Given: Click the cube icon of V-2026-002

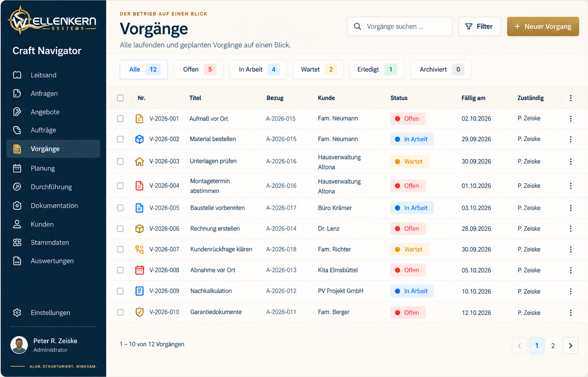Looking at the screenshot, I should tap(139, 139).
